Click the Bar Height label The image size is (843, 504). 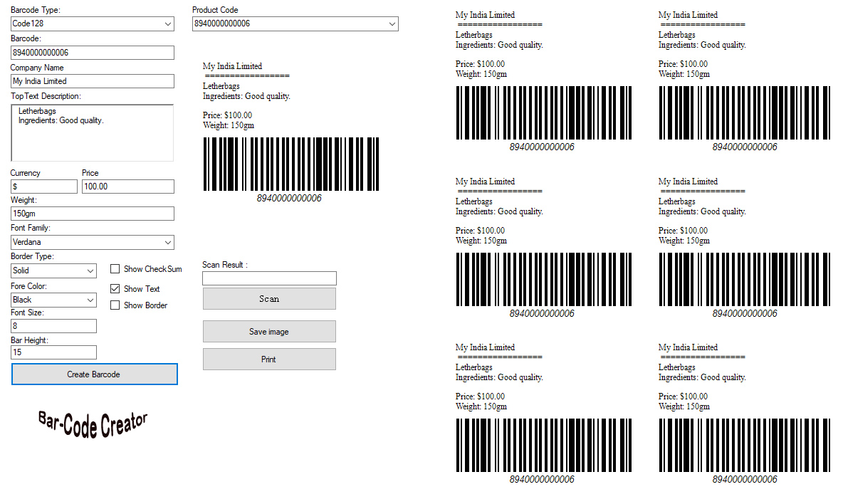point(30,340)
